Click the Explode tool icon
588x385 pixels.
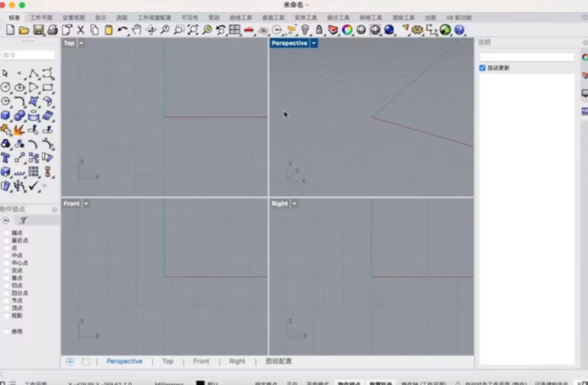click(x=19, y=130)
